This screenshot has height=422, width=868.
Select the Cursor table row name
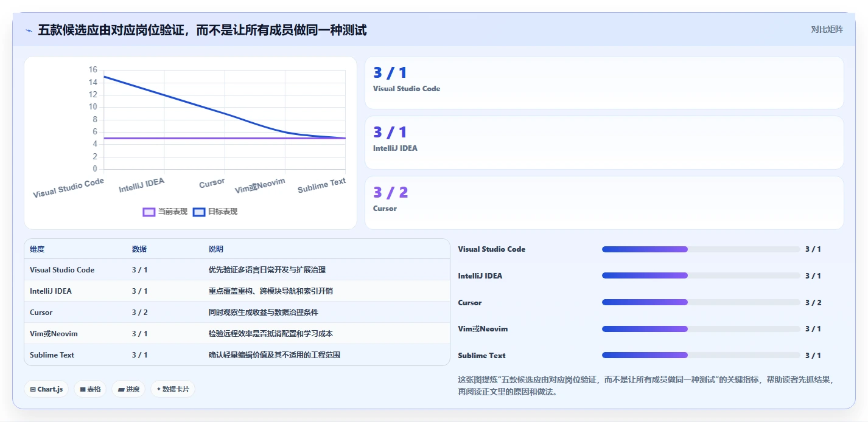tap(41, 313)
